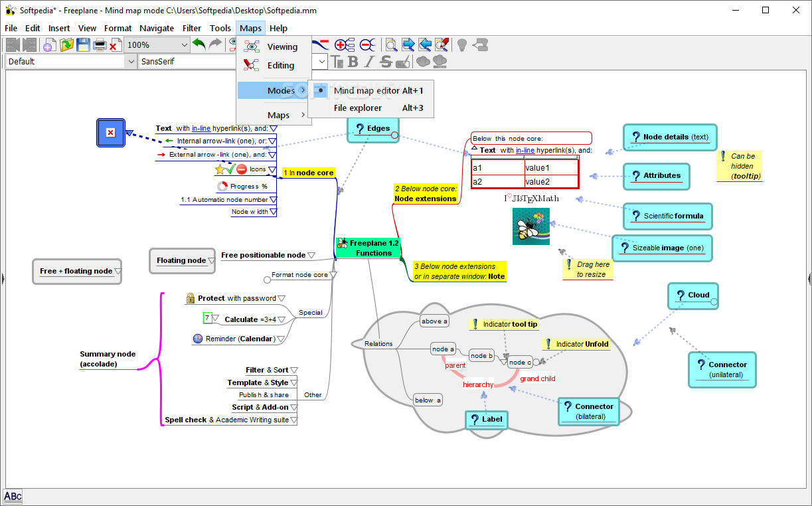Toggle fold triangle on Floating node

(211, 260)
